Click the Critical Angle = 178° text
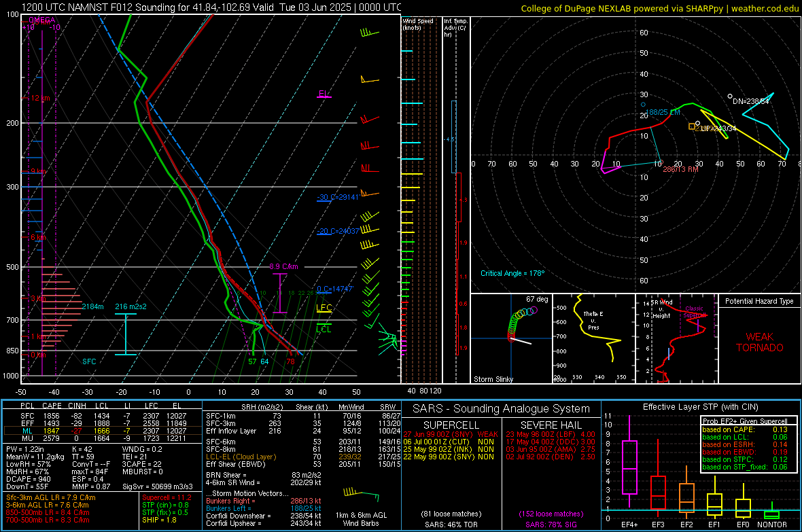This screenshot has height=532, width=802. (x=512, y=273)
